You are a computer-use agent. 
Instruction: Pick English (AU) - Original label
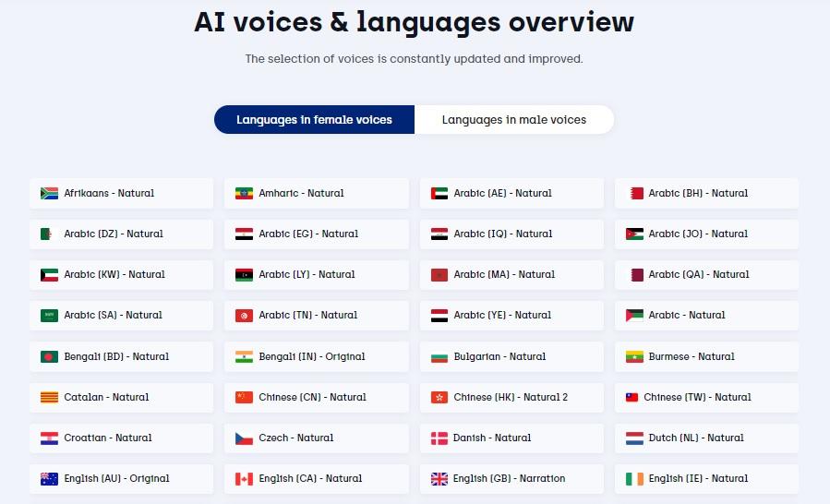click(x=116, y=478)
